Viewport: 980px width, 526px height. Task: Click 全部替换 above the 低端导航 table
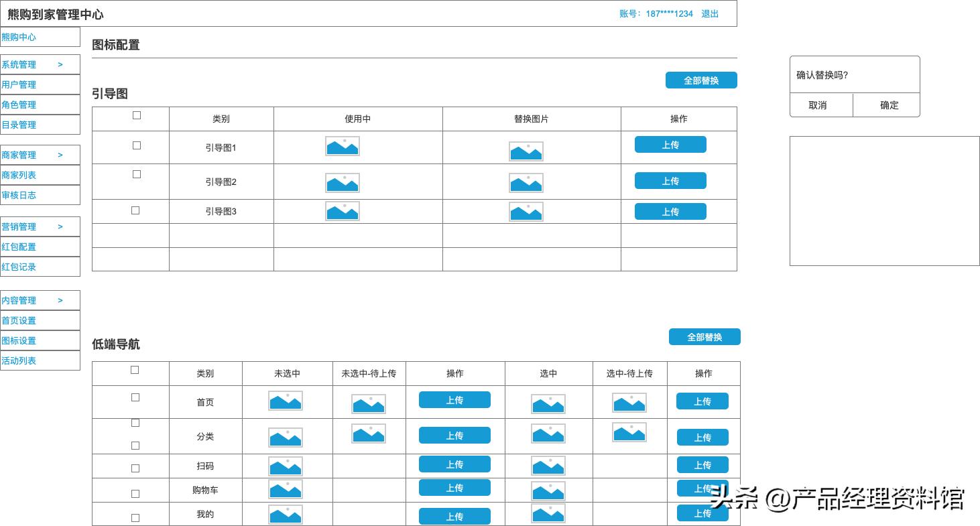click(705, 336)
